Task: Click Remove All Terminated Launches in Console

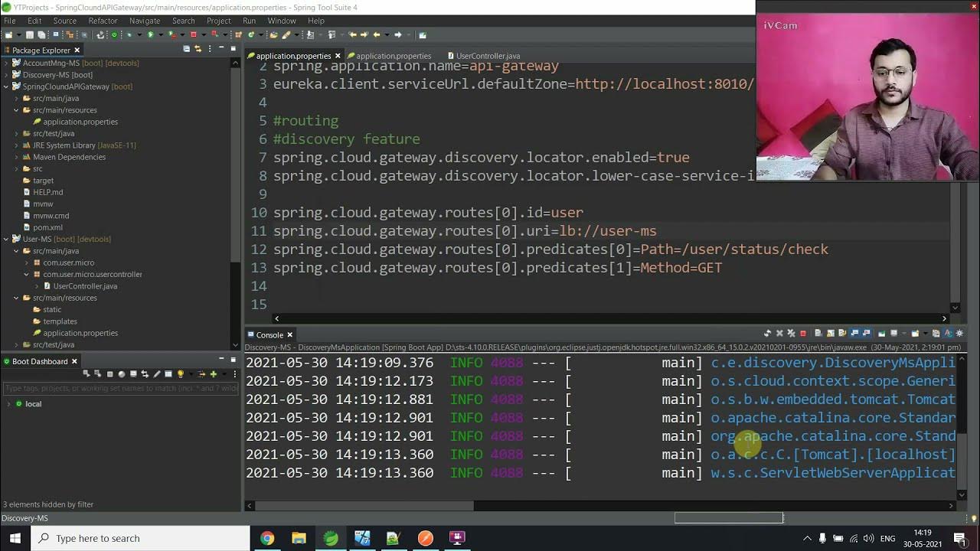Action: tap(791, 334)
